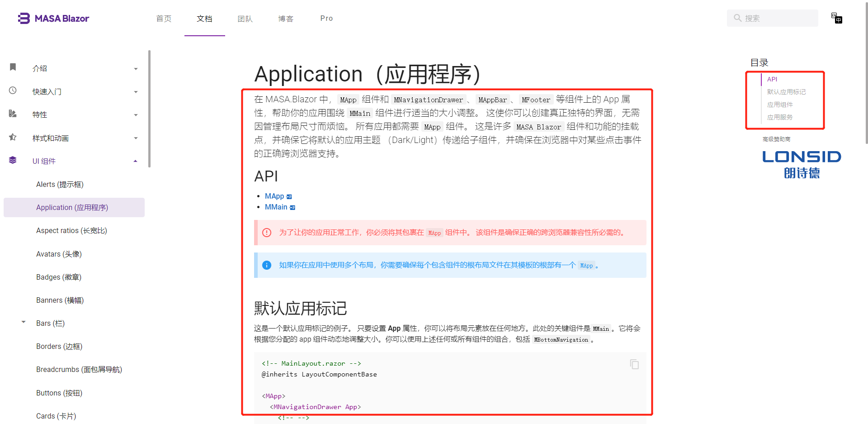Screen dimensions: 868x424
Task: Expand the 特性 section
Action: [135, 114]
